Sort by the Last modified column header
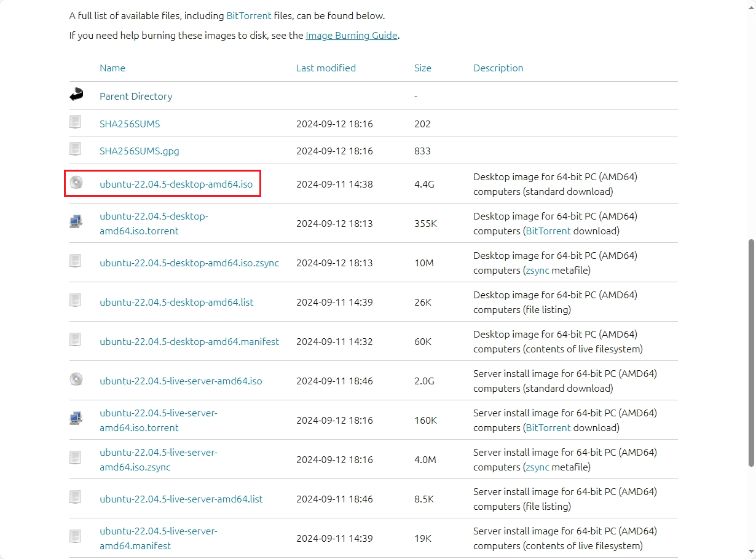Viewport: 756px width, 559px height. point(326,68)
